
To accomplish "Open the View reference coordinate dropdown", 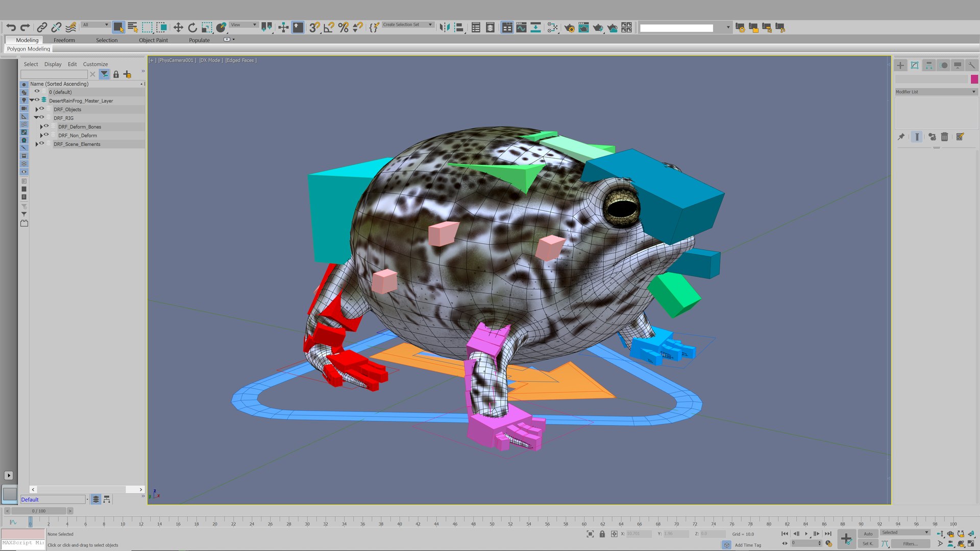I will (243, 24).
